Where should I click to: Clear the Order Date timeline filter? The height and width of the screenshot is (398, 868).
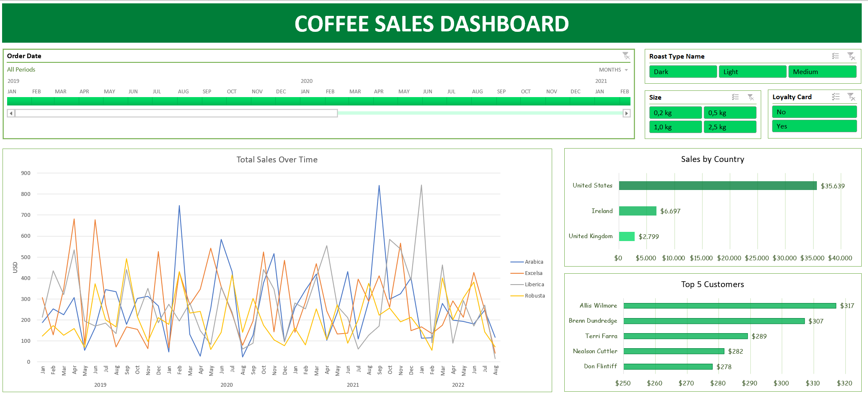pyautogui.click(x=626, y=56)
